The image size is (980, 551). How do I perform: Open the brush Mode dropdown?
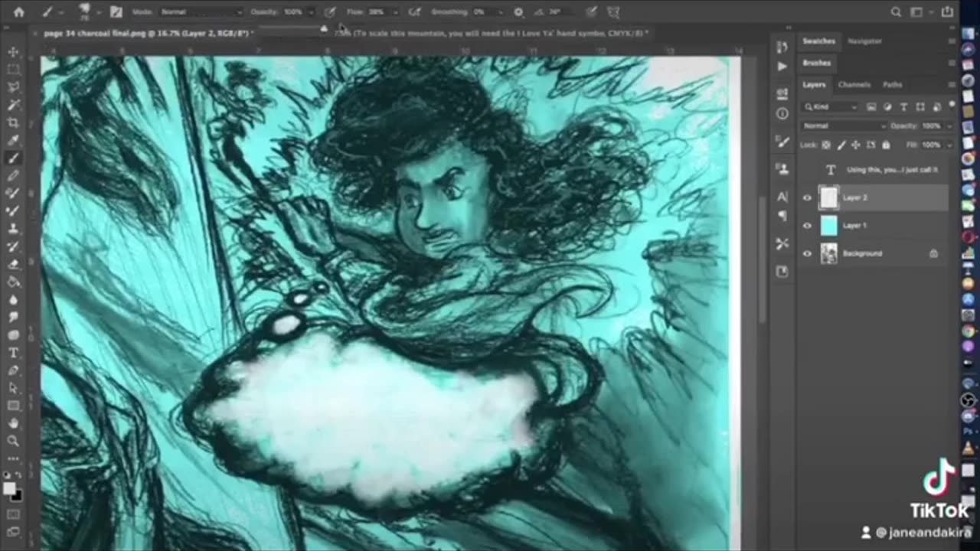pos(201,12)
